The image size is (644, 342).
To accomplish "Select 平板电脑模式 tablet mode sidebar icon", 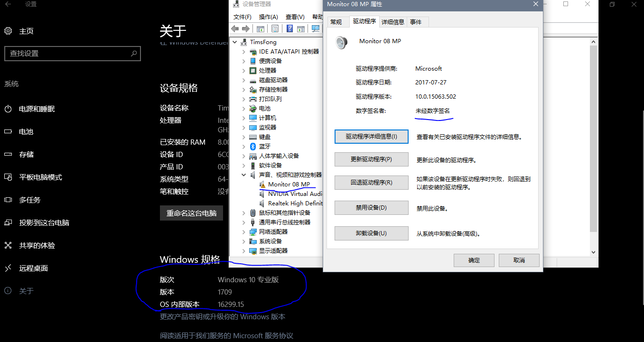I will tap(8, 177).
